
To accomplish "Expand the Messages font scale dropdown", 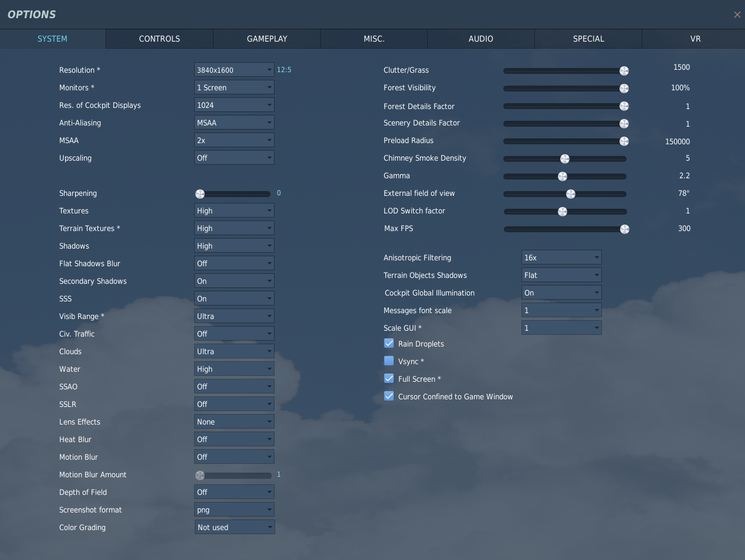I will [x=561, y=310].
